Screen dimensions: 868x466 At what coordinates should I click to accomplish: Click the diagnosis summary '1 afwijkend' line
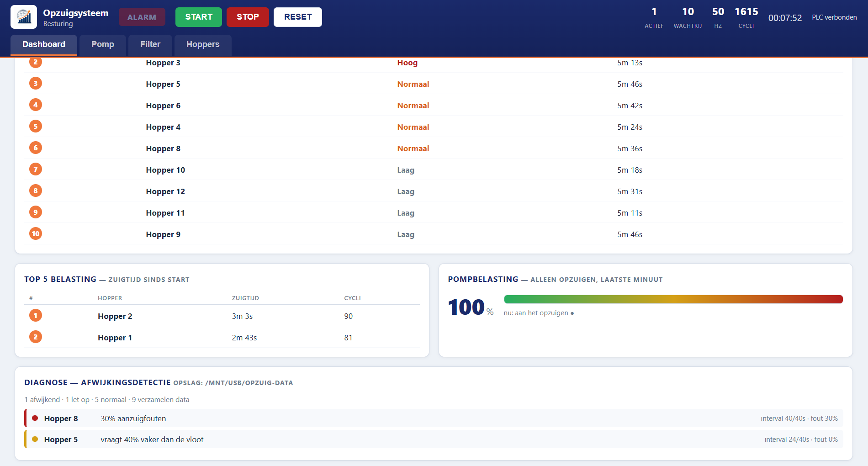coord(107,399)
